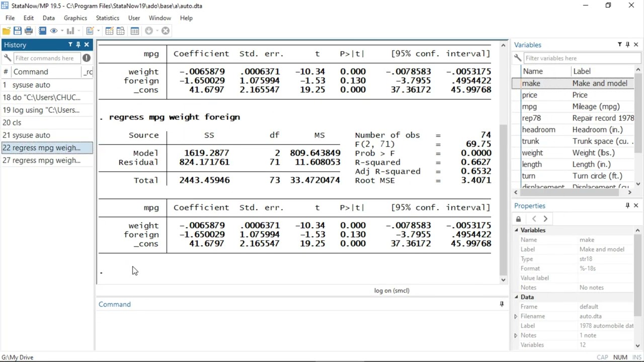Open the Do-file Editor icon
This screenshot has height=362, width=644.
pyautogui.click(x=90, y=31)
